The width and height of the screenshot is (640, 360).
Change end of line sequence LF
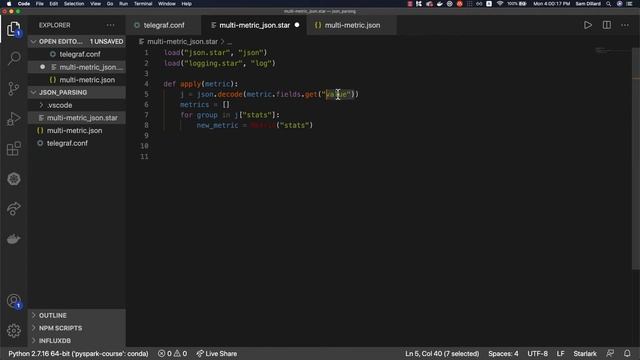pos(560,353)
